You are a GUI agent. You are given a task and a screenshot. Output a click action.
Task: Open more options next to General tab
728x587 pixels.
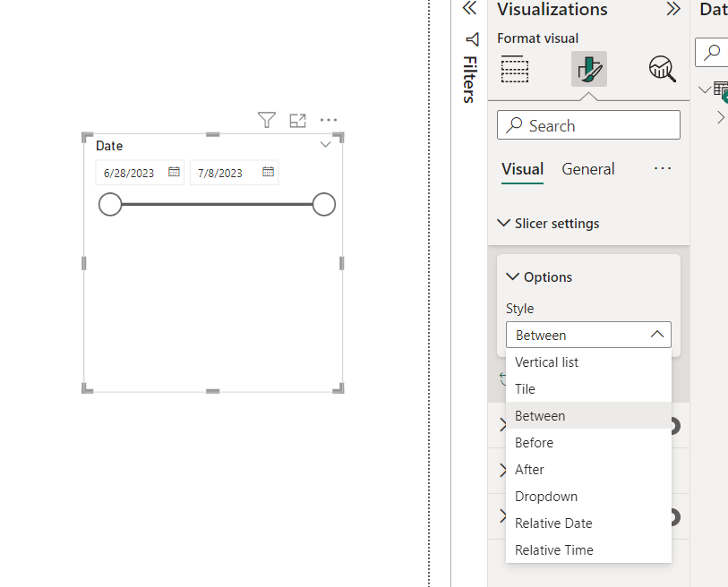coord(662,168)
